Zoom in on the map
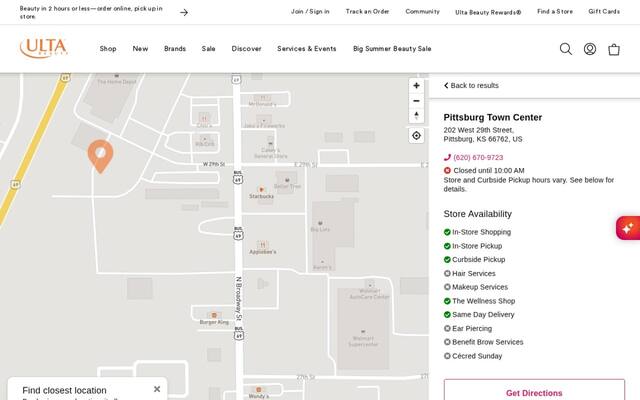640x400 pixels. click(416, 86)
